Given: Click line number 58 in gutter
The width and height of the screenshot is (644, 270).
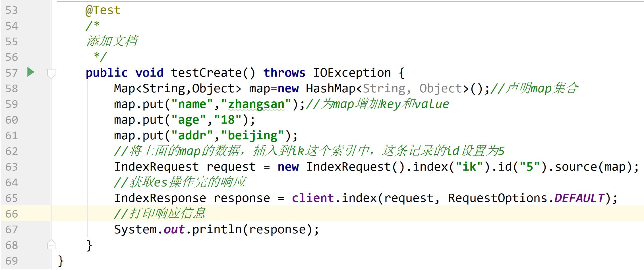Looking at the screenshot, I should (x=12, y=89).
